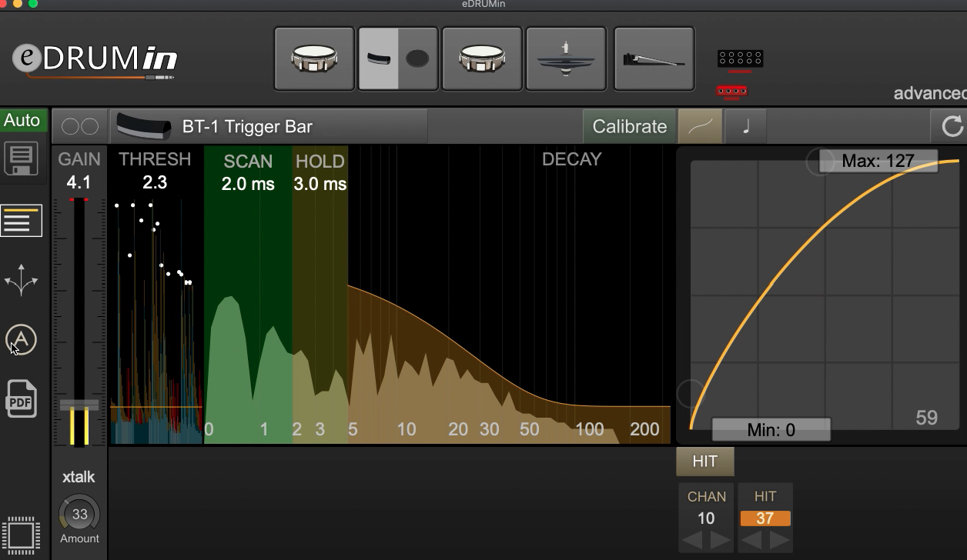Click the xtalk Amount knob
The image size is (967, 560).
(79, 513)
